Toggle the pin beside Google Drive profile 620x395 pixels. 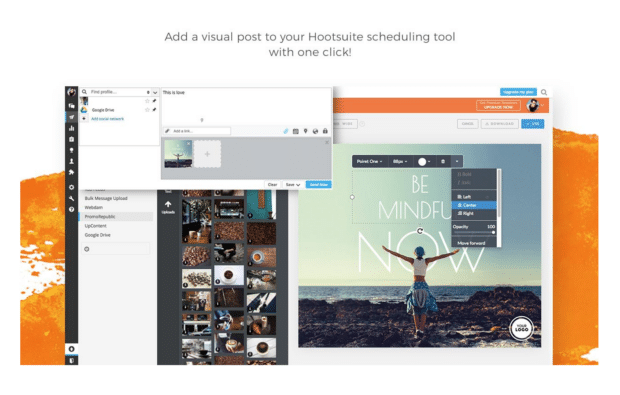click(154, 110)
